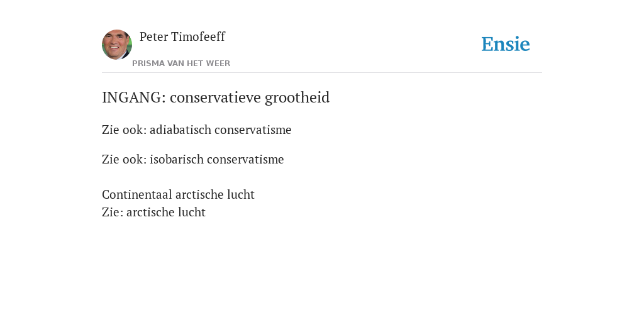This screenshot has height=322, width=644.
Task: Select the term conservatieve grootheid in heading
Action: pyautogui.click(x=250, y=97)
